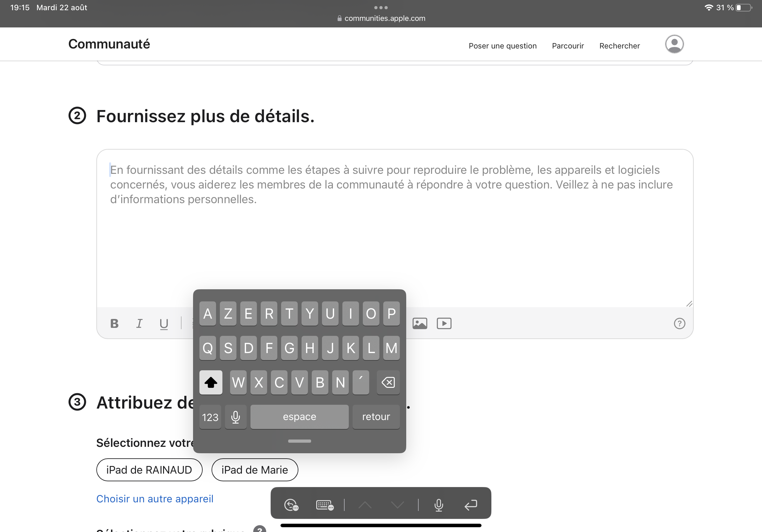Switch keyboard to 123 numbers layout

point(210,417)
